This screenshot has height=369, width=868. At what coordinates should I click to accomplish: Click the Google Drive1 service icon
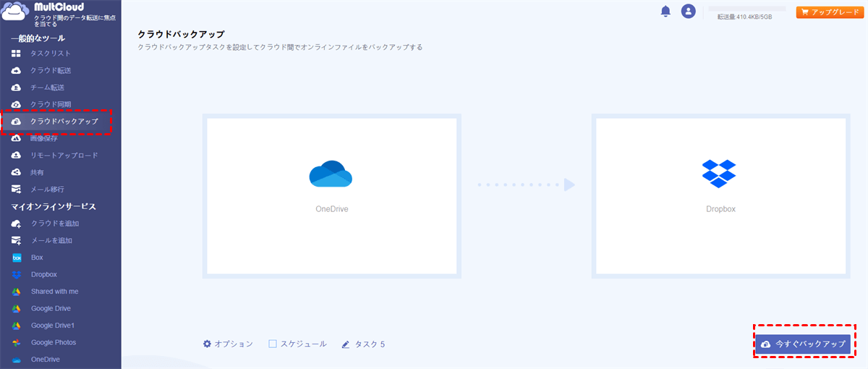click(17, 326)
